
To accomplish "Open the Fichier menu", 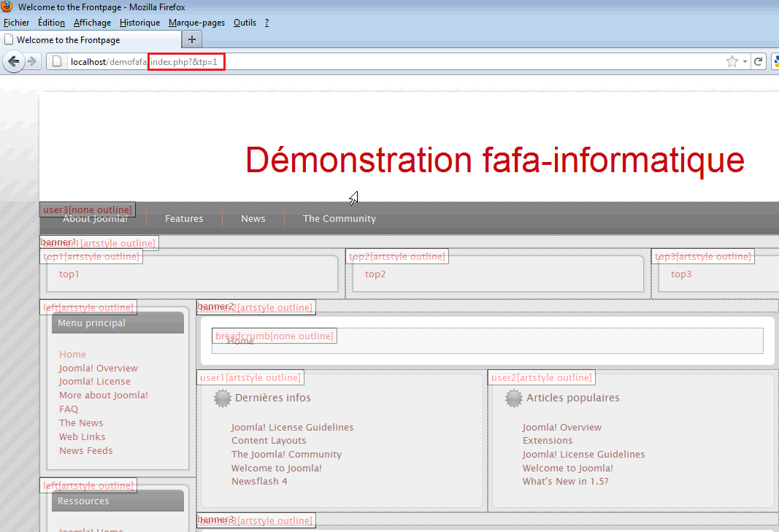I will 16,23.
